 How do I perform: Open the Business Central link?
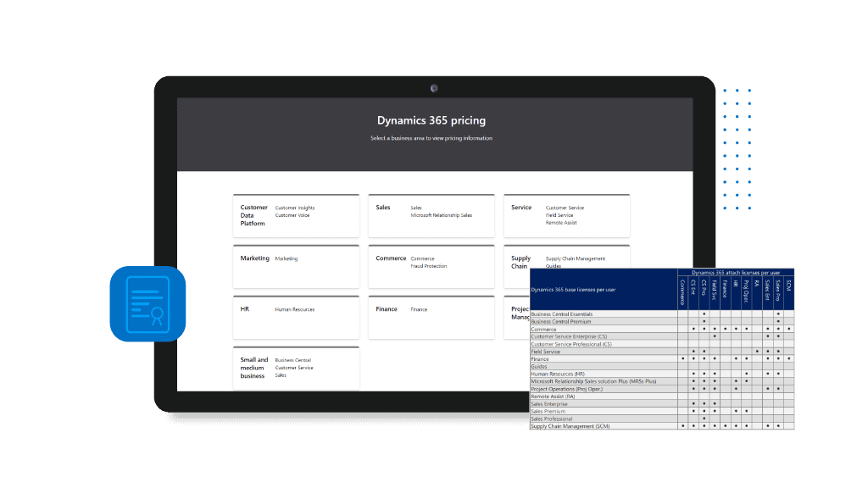292,360
